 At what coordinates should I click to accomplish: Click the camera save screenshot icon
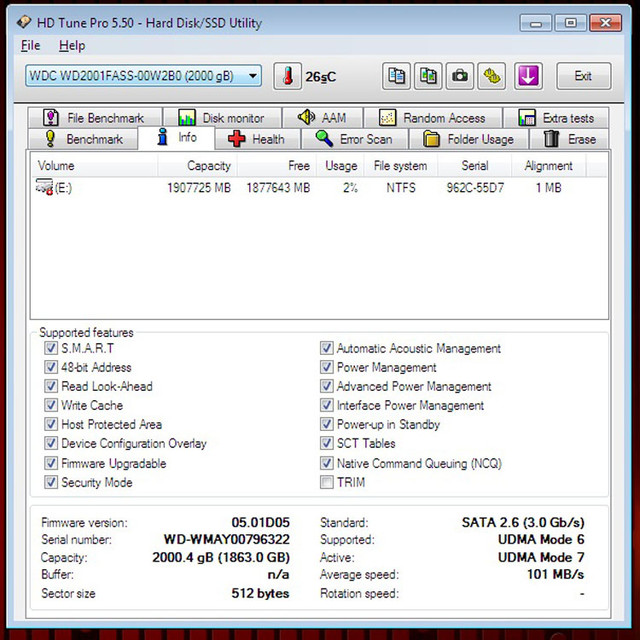pyautogui.click(x=460, y=76)
